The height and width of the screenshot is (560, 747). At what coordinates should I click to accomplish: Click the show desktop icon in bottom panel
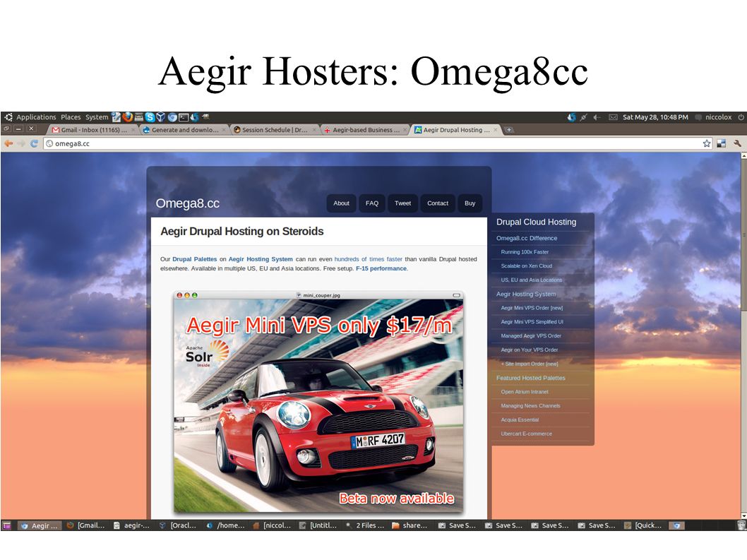pos(6,525)
